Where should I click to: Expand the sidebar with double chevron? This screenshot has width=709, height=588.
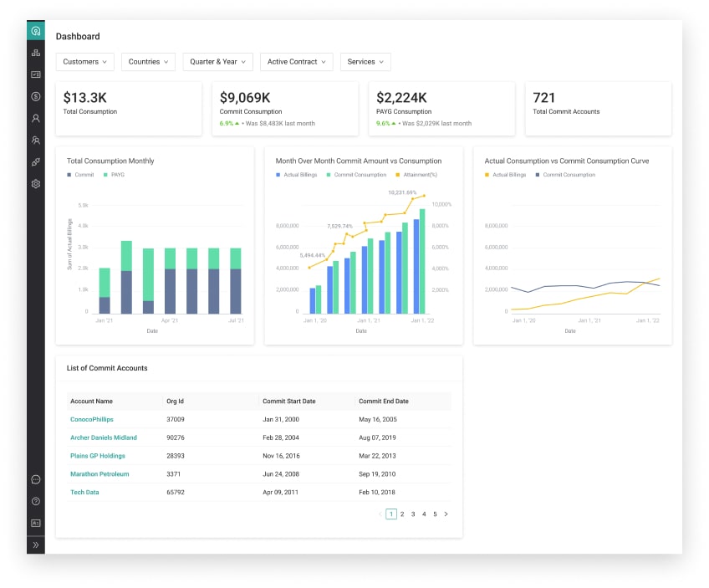tap(35, 545)
